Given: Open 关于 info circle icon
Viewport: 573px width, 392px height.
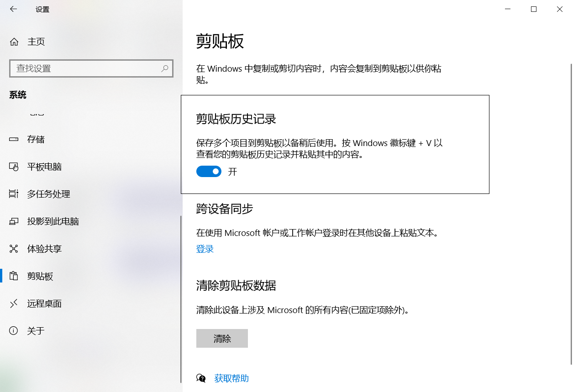Looking at the screenshot, I should (14, 331).
